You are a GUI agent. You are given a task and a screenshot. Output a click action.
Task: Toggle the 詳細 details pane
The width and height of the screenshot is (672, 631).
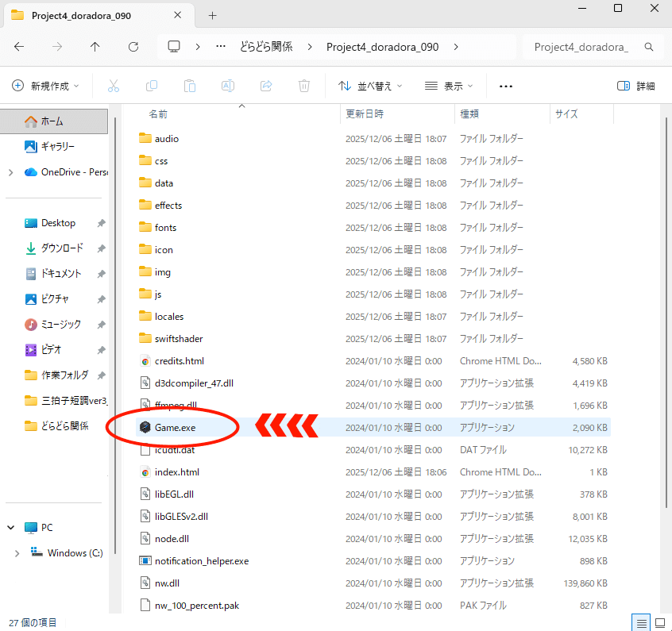point(636,86)
